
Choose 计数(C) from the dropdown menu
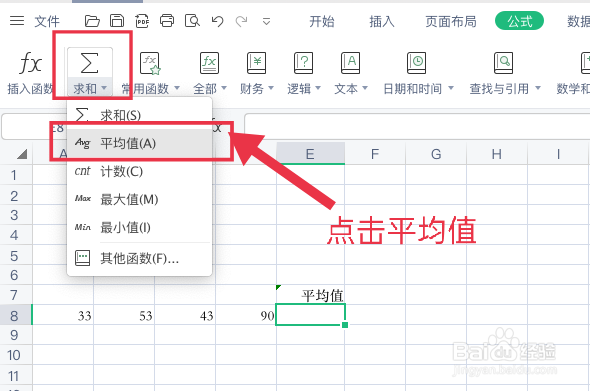coord(139,171)
